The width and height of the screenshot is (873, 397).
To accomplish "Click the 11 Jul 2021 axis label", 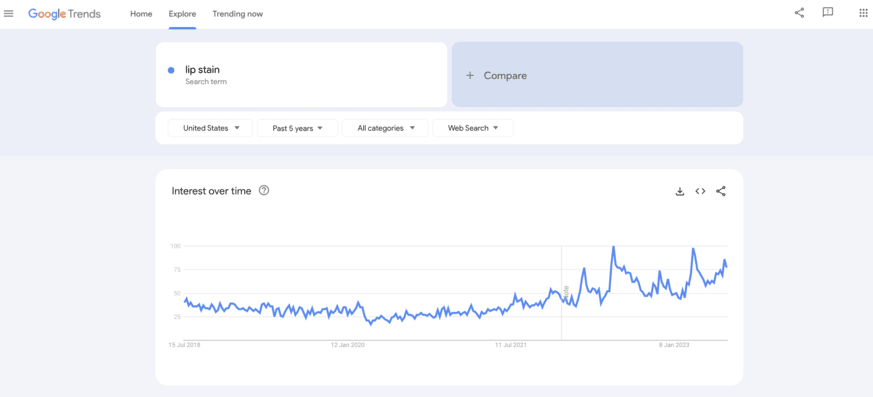I will click(511, 345).
